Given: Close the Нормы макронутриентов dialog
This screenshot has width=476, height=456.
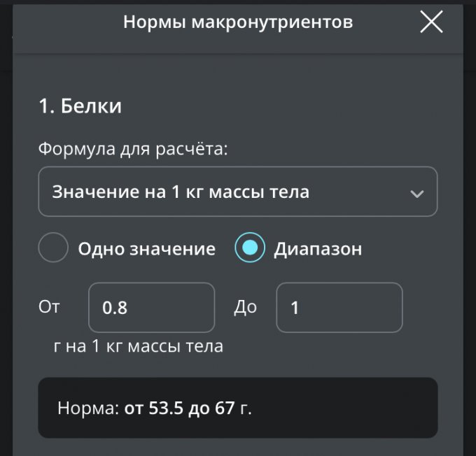Looking at the screenshot, I should 431,22.
